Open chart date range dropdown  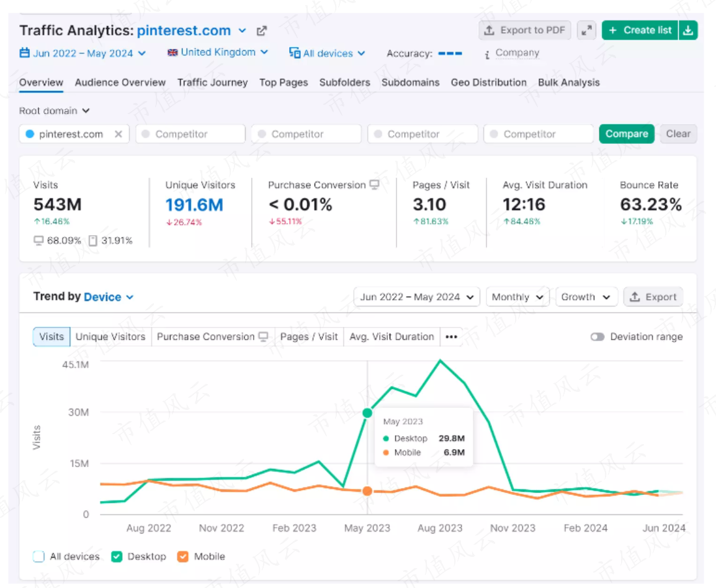pos(416,297)
